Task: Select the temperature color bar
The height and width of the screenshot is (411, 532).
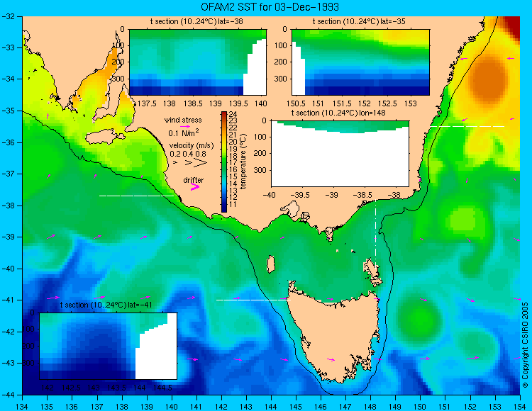Action: point(224,162)
